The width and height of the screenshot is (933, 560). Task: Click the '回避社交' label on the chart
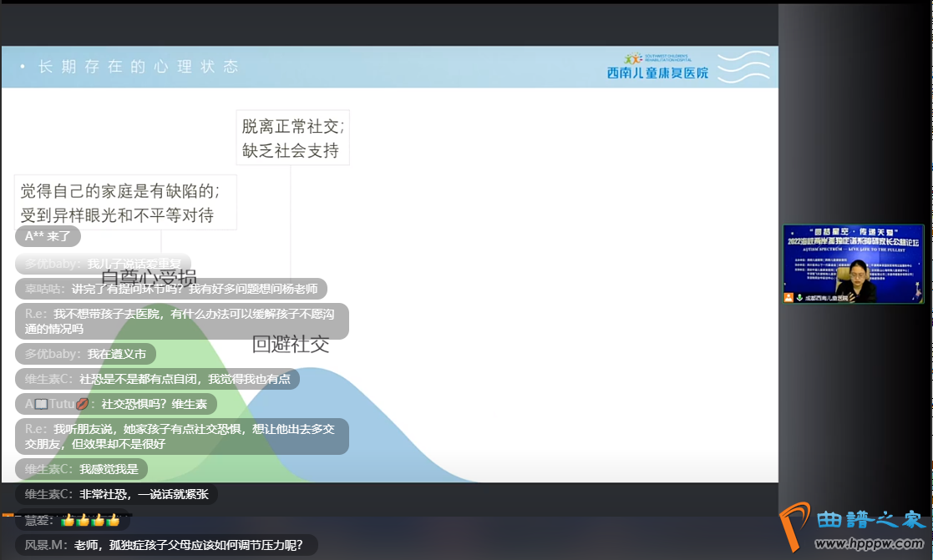click(291, 344)
